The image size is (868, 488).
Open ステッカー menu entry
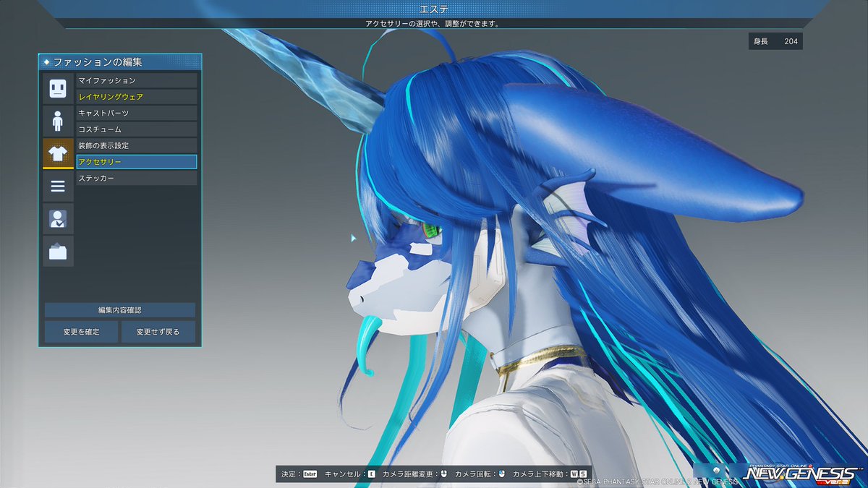click(x=137, y=178)
